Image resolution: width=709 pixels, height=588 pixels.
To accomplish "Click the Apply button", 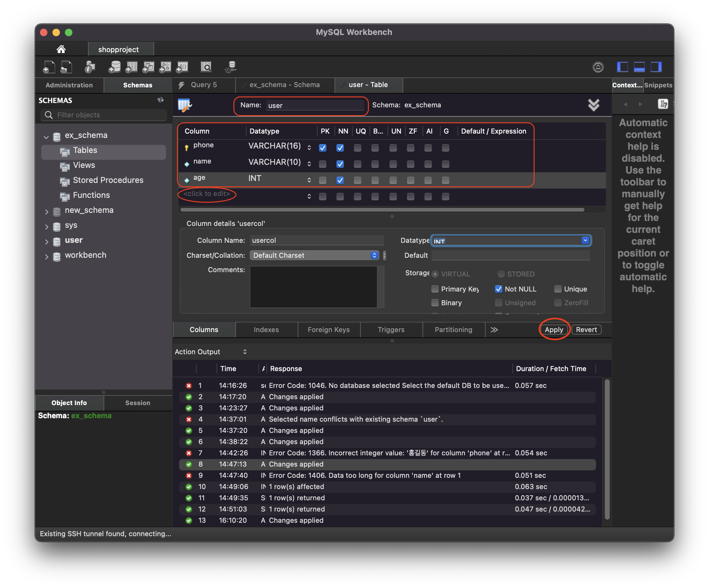I will [x=554, y=330].
